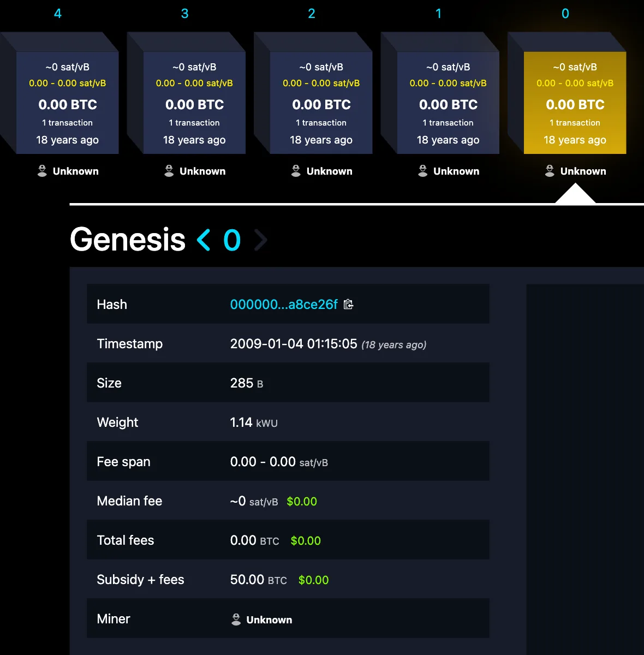The height and width of the screenshot is (655, 644).
Task: Click the miner icon under block 0
Action: pyautogui.click(x=550, y=171)
